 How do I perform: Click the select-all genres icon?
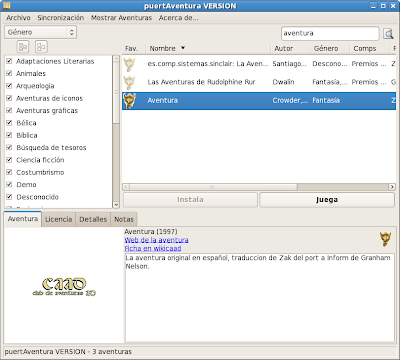pos(23,47)
